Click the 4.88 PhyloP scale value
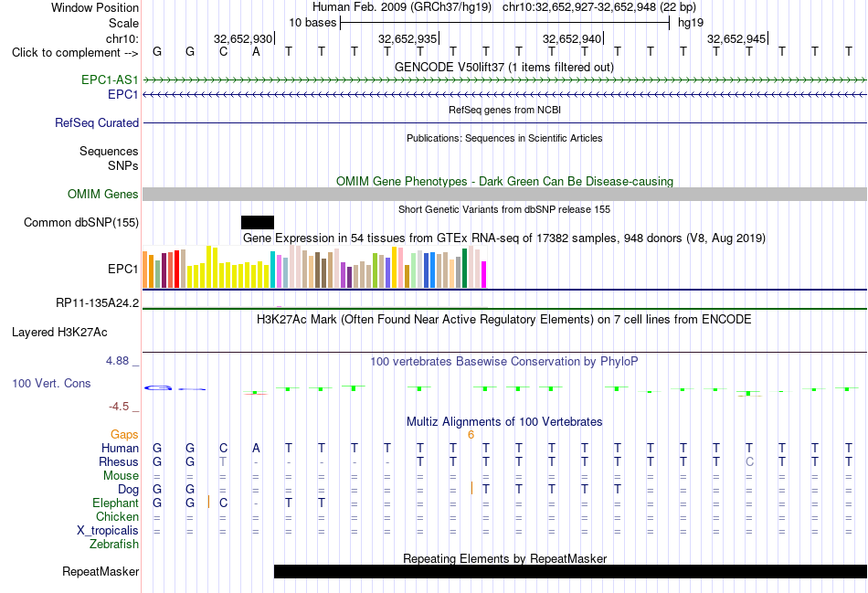The height and width of the screenshot is (593, 868). pos(117,361)
